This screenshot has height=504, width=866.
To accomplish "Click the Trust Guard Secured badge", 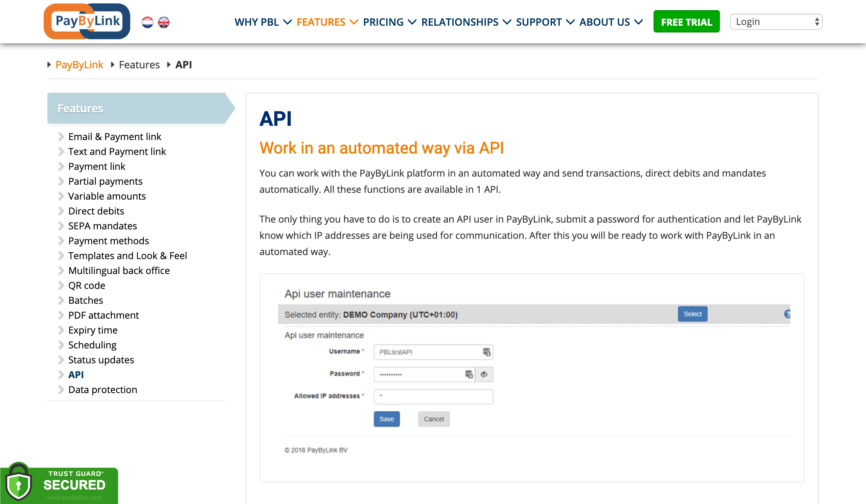I will (59, 484).
